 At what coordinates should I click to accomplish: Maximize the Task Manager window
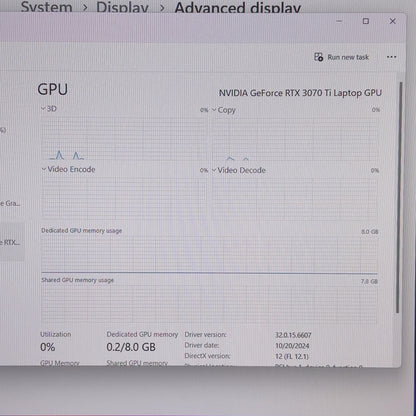[366, 21]
